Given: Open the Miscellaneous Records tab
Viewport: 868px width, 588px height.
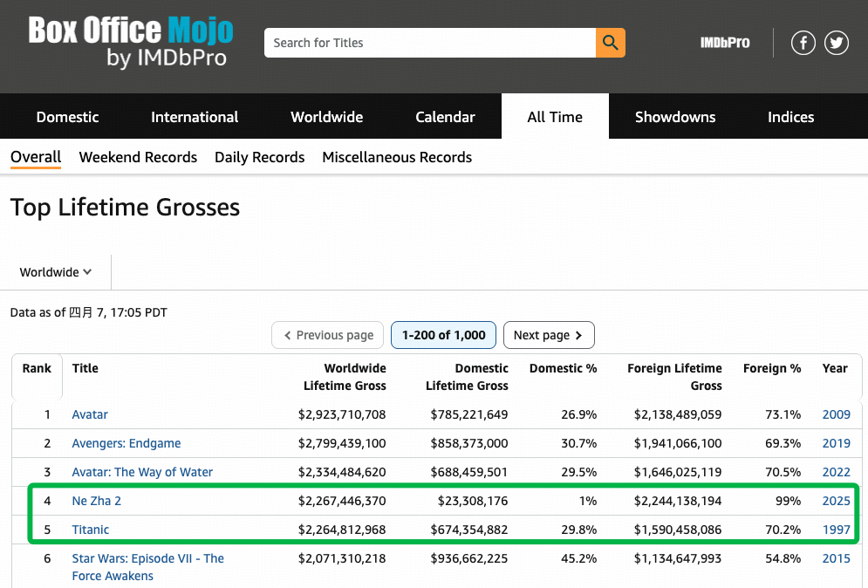Looking at the screenshot, I should click(397, 157).
